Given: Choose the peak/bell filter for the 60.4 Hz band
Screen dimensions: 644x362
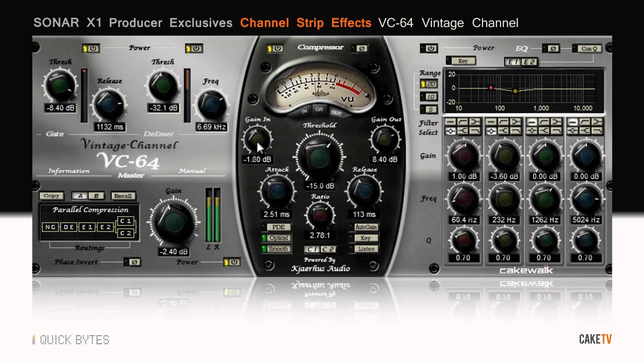Looking at the screenshot, I should tap(451, 131).
